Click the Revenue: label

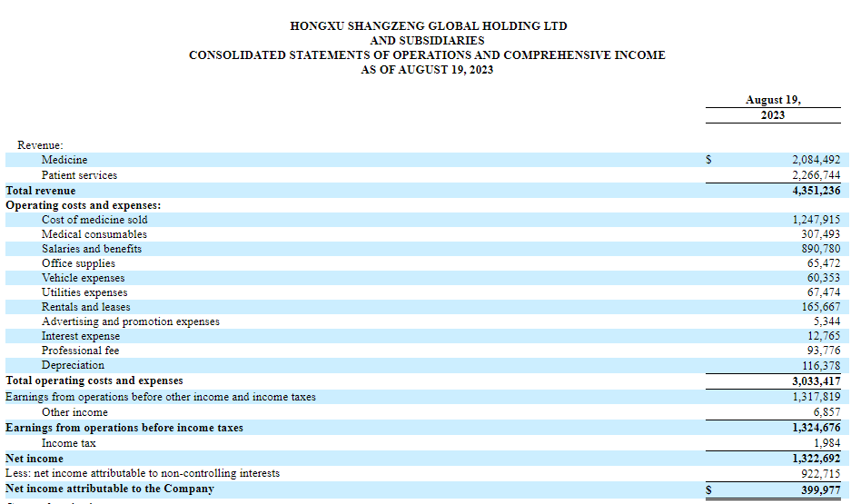(x=40, y=145)
